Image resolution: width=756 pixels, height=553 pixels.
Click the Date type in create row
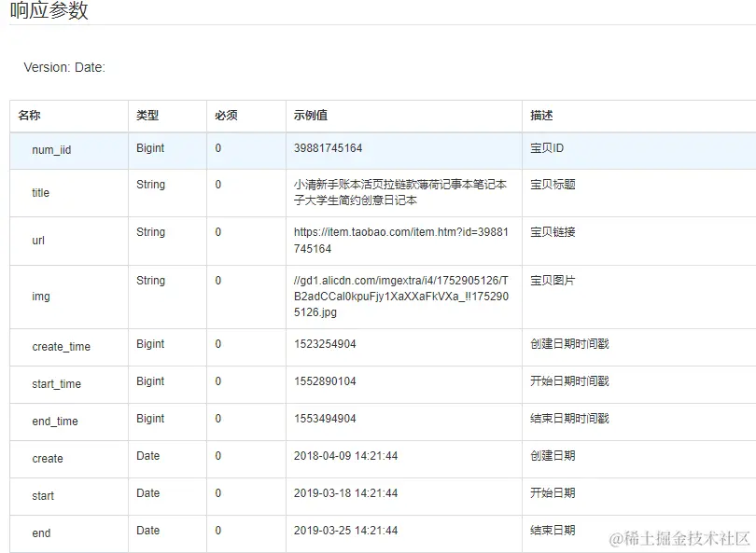(148, 456)
